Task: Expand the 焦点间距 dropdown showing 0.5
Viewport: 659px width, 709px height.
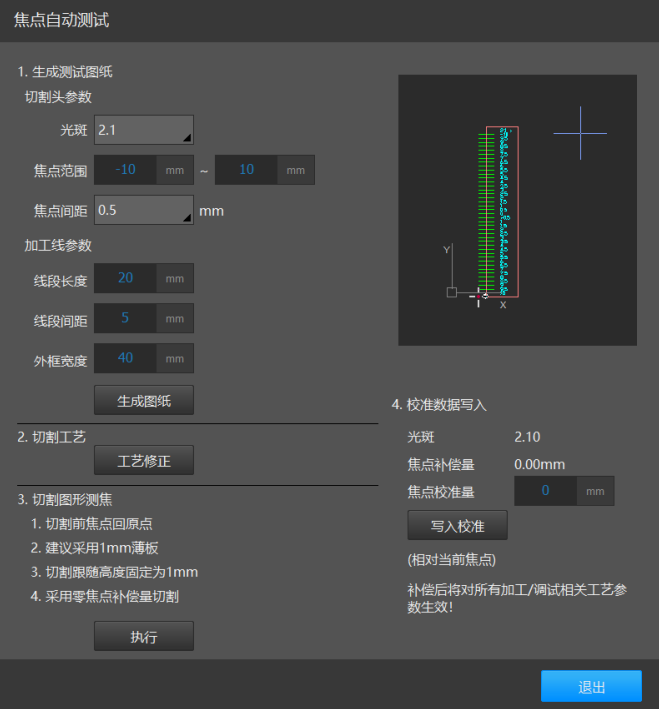Action: point(143,211)
